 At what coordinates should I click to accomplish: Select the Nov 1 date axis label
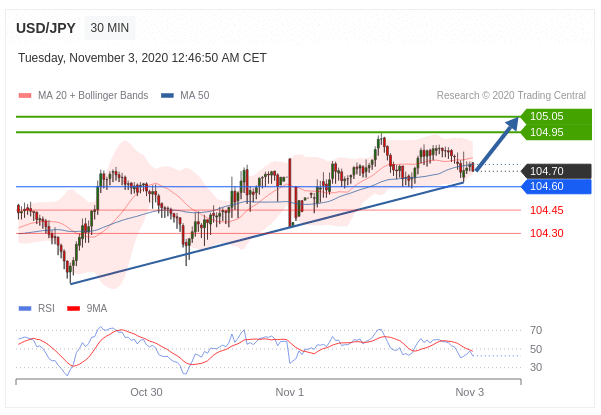290,392
